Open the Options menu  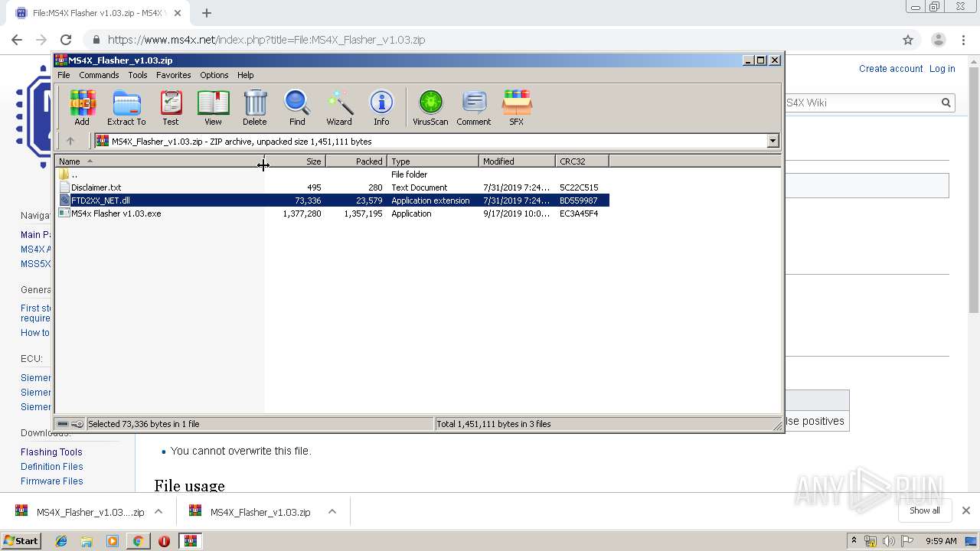tap(214, 75)
